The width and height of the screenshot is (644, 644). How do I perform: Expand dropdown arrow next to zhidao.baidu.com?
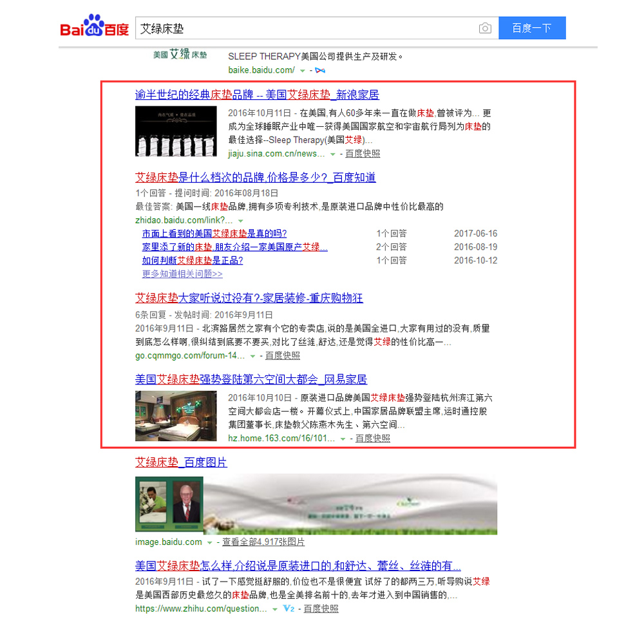pos(241,220)
